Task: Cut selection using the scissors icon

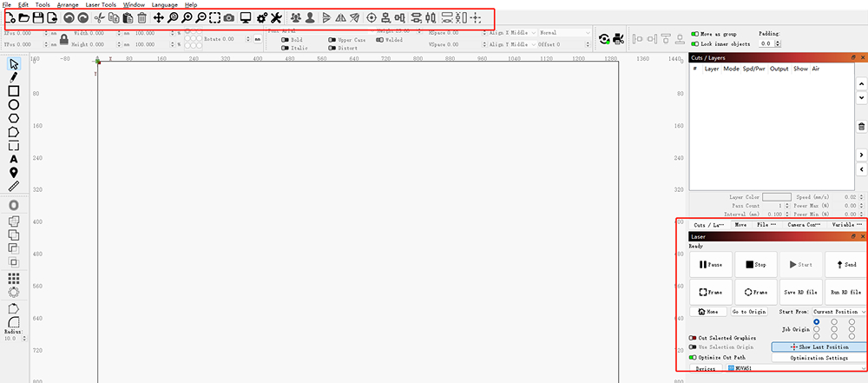Action: pos(99,18)
